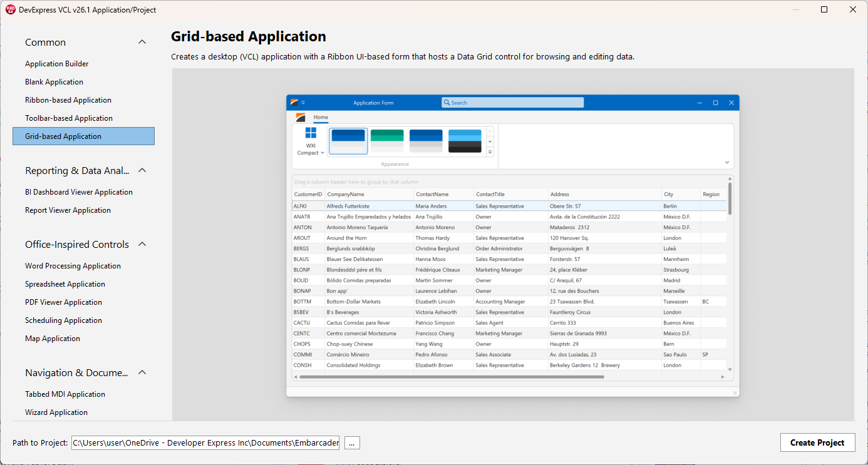This screenshot has width=868, height=465.
Task: Open path browse ellipsis button
Action: pyautogui.click(x=352, y=443)
